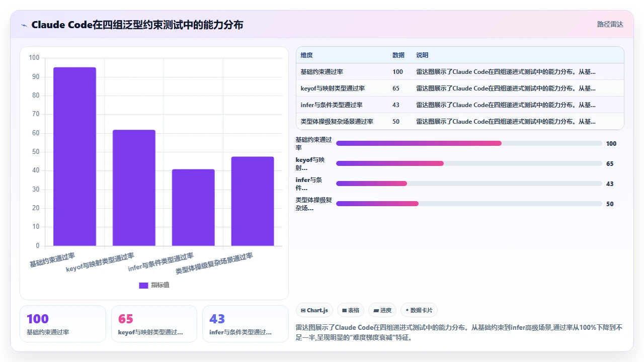Screen dimensions: 644x362
Task: Click the lightning icon beside the title
Action: click(24, 25)
